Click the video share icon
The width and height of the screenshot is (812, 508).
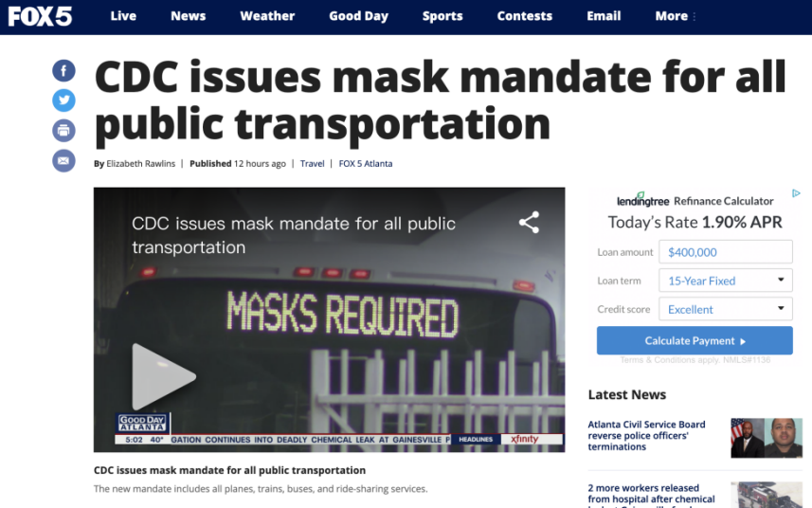pos(530,222)
